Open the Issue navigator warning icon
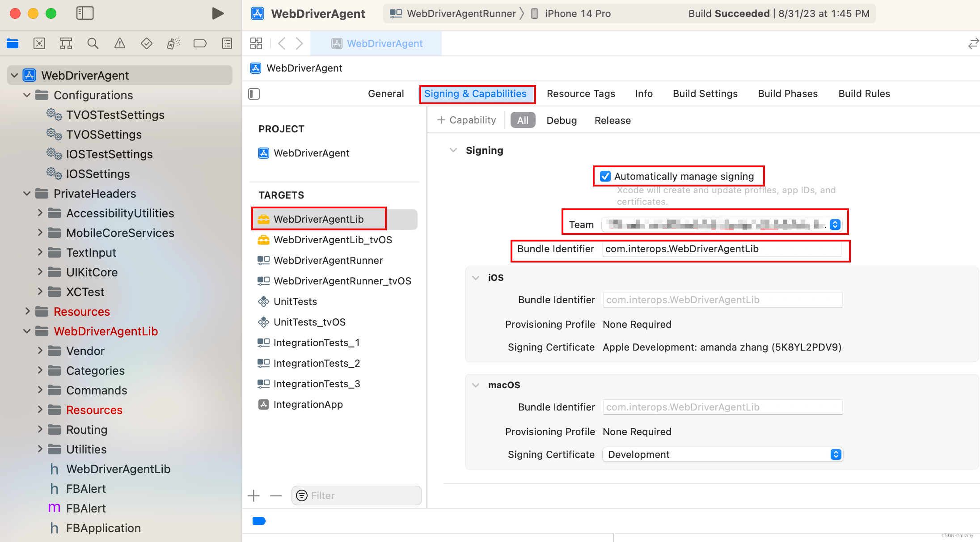The image size is (980, 542). pyautogui.click(x=120, y=43)
